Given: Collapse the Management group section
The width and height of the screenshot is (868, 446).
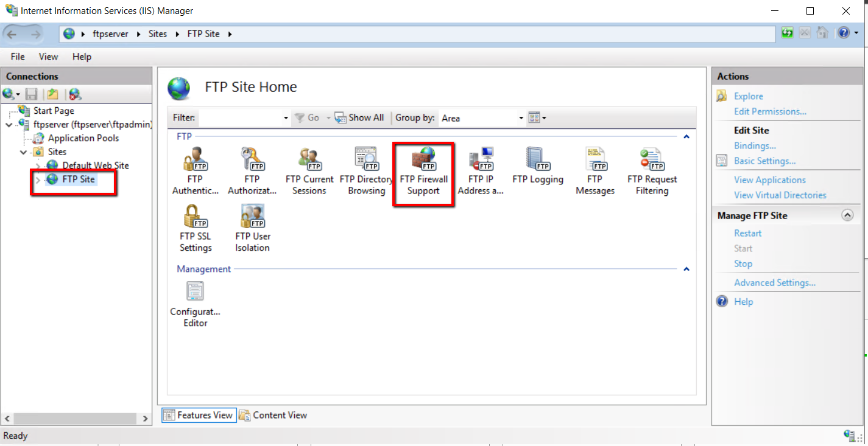Looking at the screenshot, I should (686, 269).
